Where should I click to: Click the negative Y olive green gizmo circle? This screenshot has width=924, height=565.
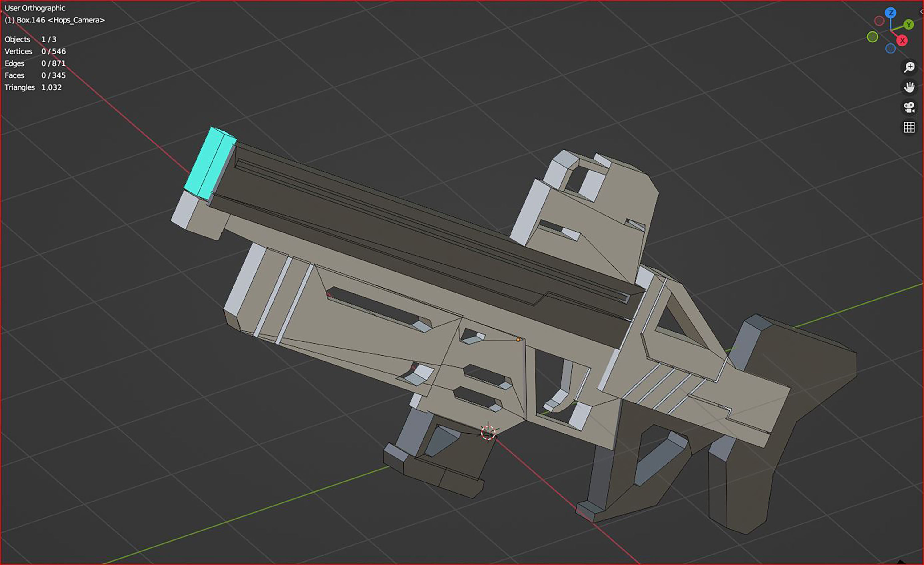(873, 37)
